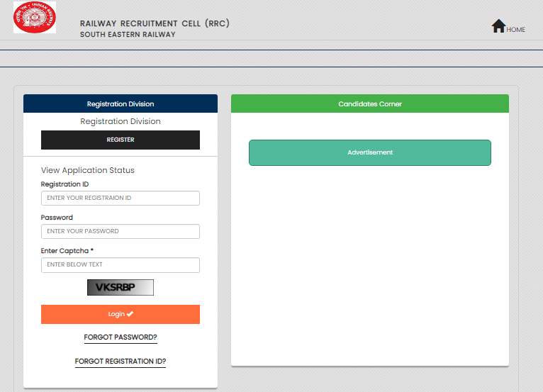Click the VKSRBP captcha image
Image resolution: width=543 pixels, height=392 pixels.
point(121,288)
